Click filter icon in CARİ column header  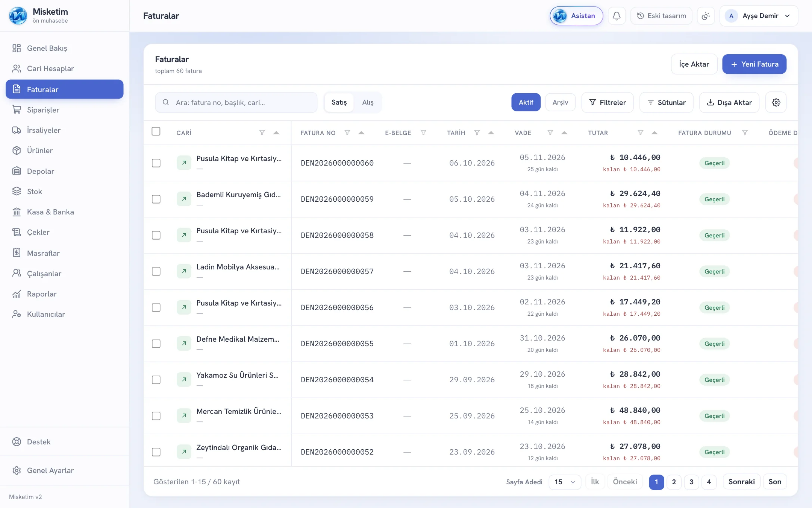(262, 133)
